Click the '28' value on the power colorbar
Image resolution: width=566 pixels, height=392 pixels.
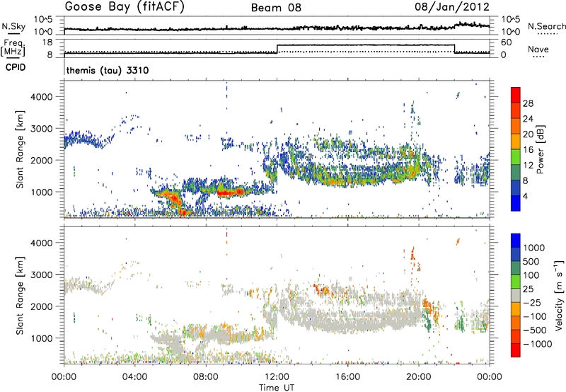point(528,103)
